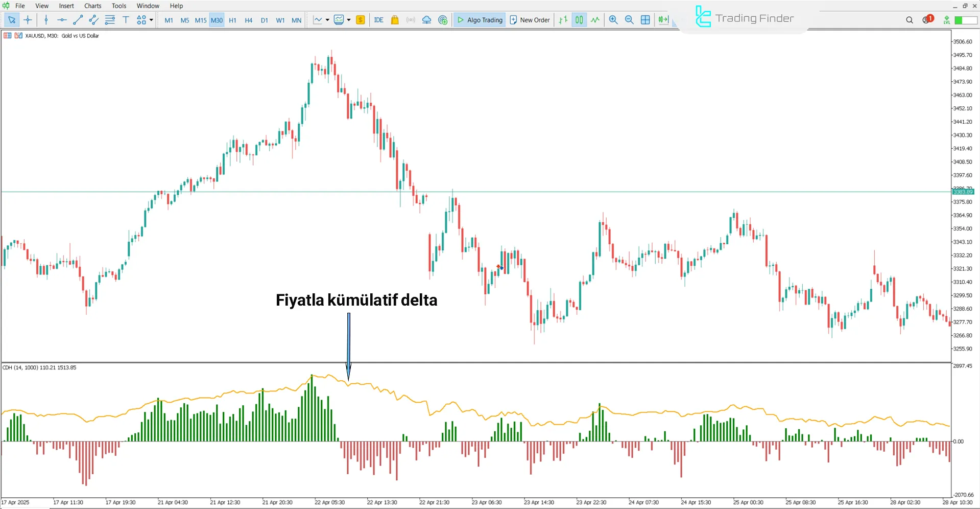Image resolution: width=980 pixels, height=509 pixels.
Task: Select the Horizontal Line tool
Action: (x=62, y=20)
